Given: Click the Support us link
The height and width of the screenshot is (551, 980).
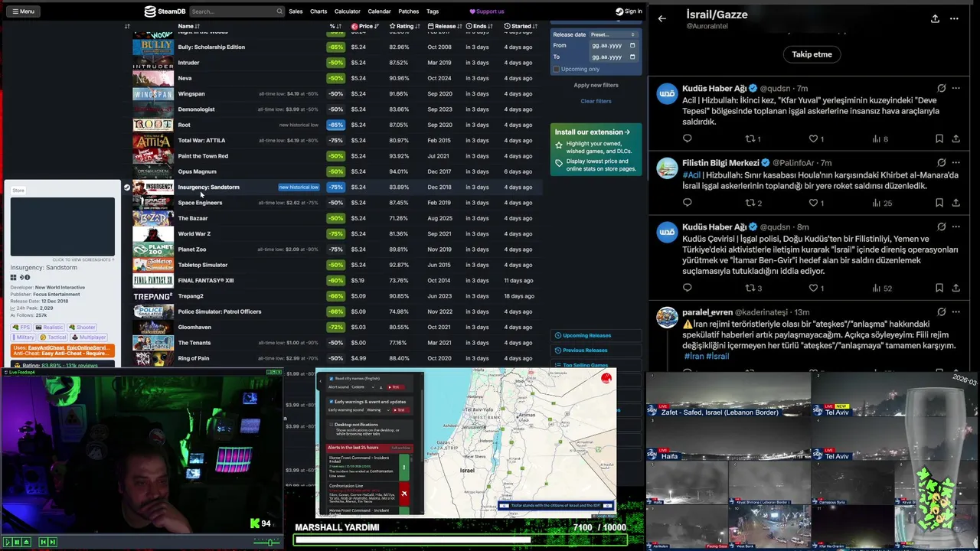Looking at the screenshot, I should point(487,11).
